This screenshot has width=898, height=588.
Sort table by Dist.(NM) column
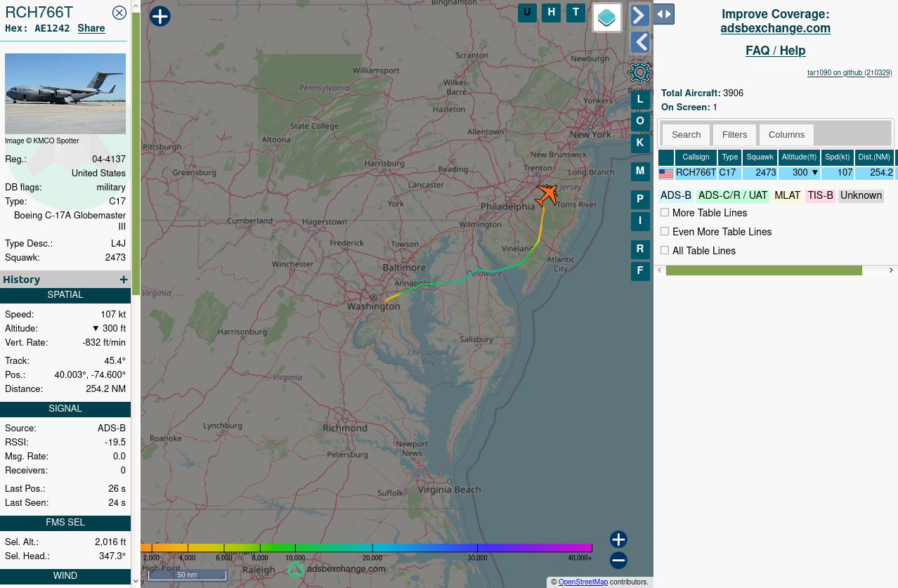875,157
